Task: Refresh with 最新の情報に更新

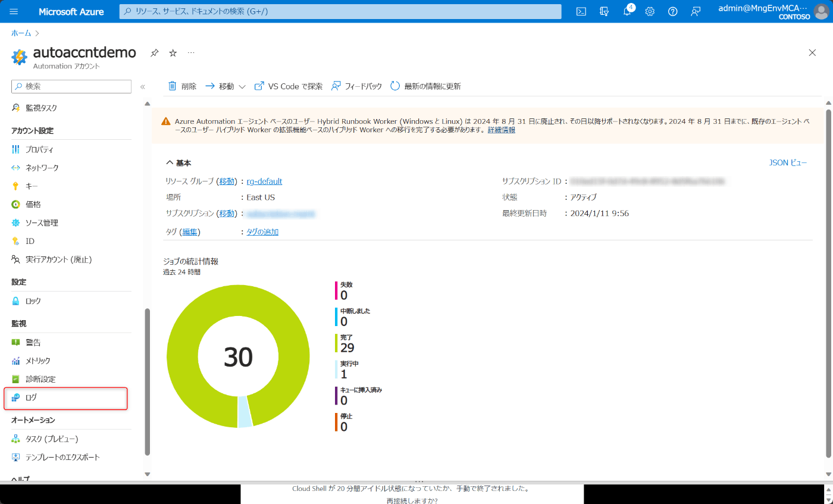Action: 425,86
